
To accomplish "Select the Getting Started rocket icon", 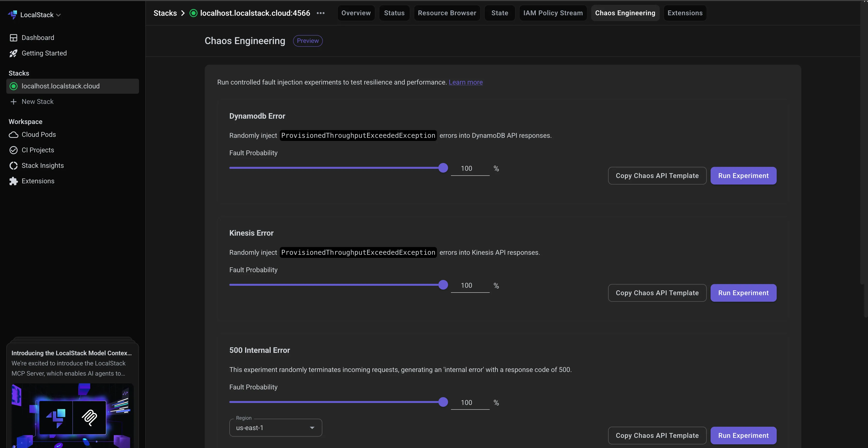I will pos(14,53).
